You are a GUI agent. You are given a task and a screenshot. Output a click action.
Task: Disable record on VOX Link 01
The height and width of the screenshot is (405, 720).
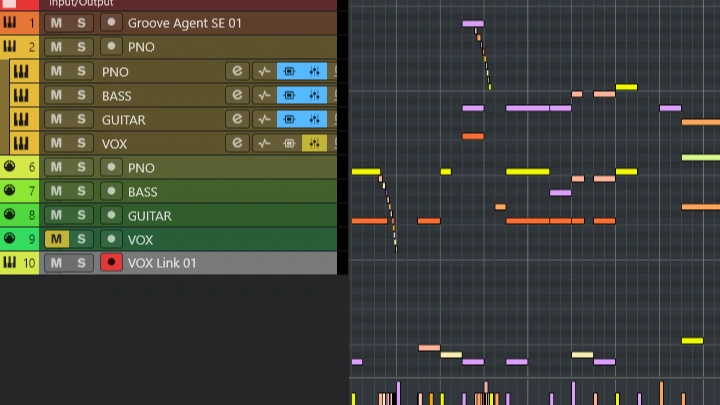click(111, 263)
